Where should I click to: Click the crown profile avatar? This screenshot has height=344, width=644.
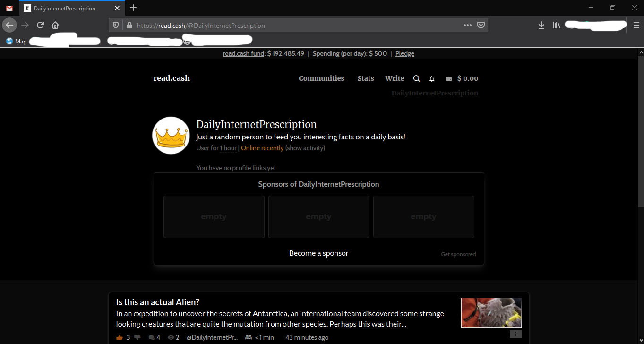pyautogui.click(x=171, y=135)
